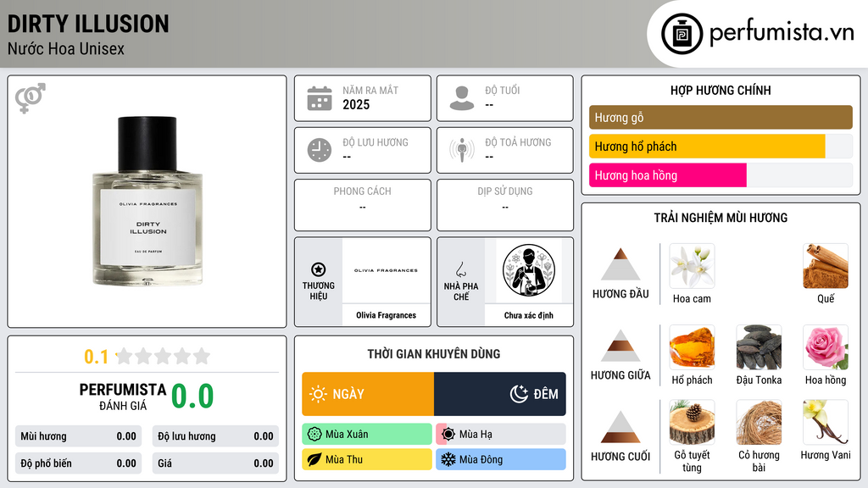Click the Hương giữa pyramid icon

point(620,346)
